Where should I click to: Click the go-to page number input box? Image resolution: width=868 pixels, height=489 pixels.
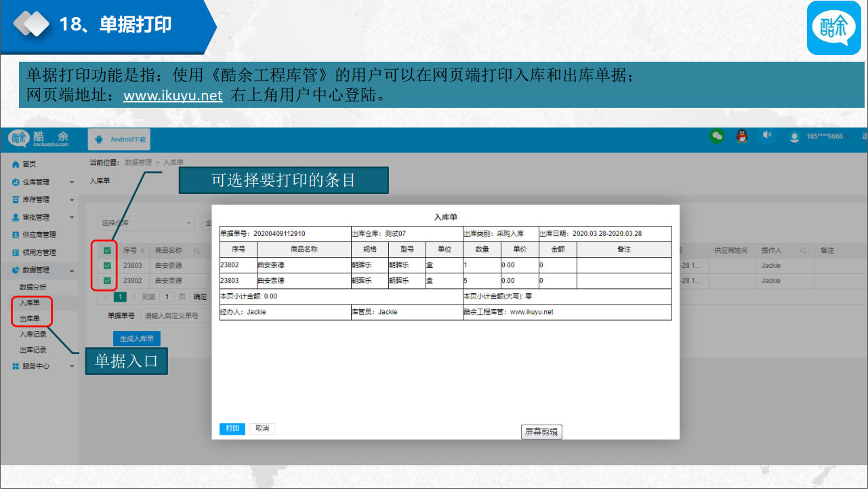coord(167,297)
